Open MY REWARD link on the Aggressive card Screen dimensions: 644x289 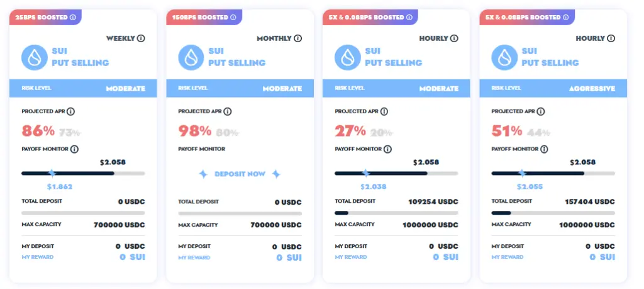tap(508, 257)
